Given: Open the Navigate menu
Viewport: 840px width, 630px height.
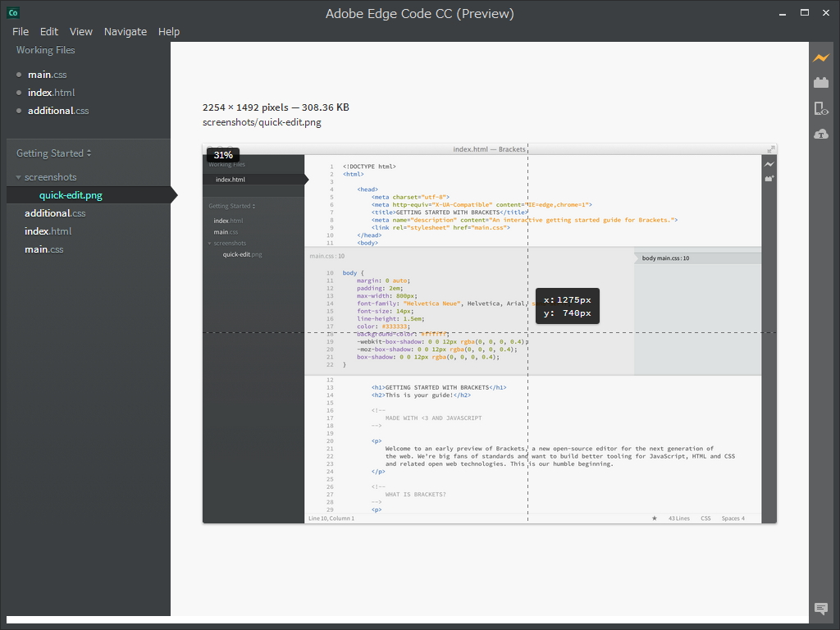Looking at the screenshot, I should [126, 31].
